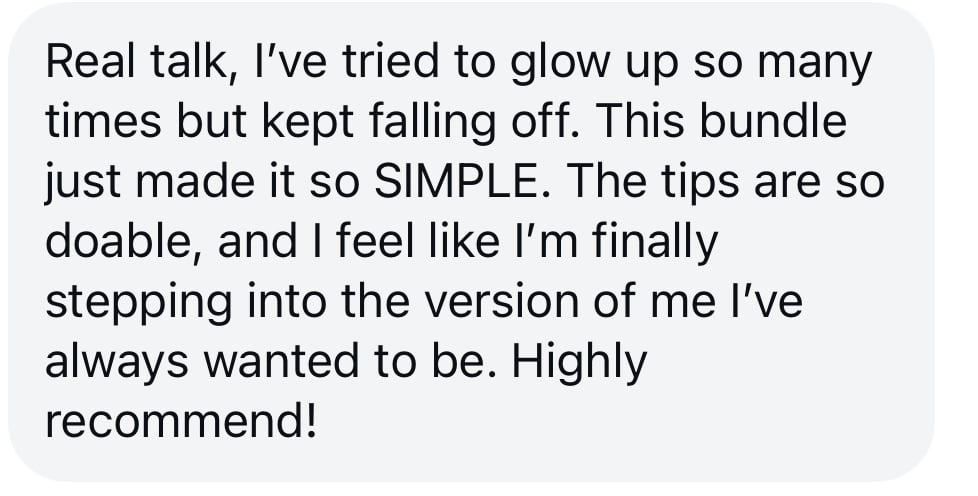Viewport: 978px width, 496px height.
Task: Tap the final word "recommend!"
Action: (x=181, y=422)
